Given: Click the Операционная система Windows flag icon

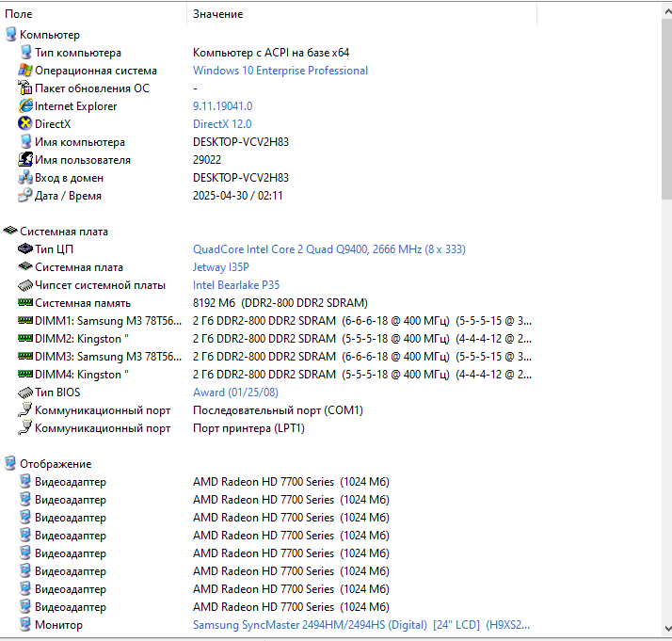Looking at the screenshot, I should click(x=25, y=71).
